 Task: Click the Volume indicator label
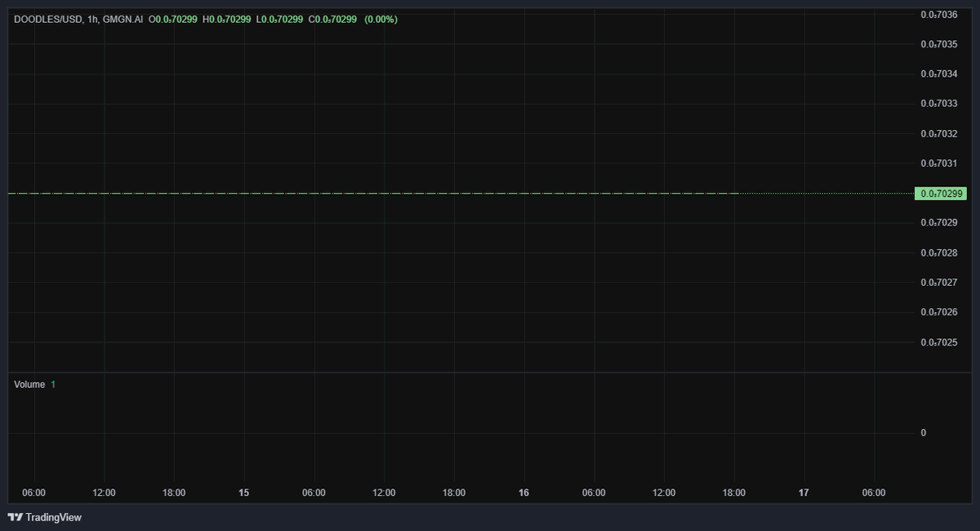click(29, 384)
